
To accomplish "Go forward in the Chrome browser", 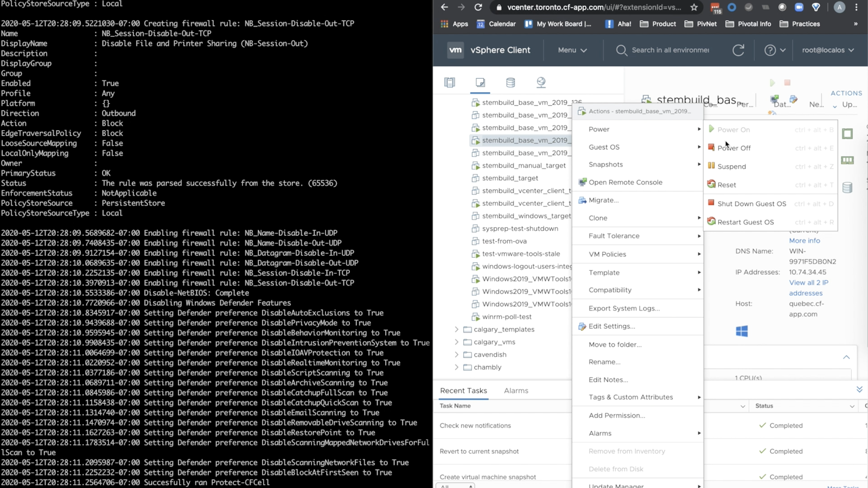I will [461, 7].
